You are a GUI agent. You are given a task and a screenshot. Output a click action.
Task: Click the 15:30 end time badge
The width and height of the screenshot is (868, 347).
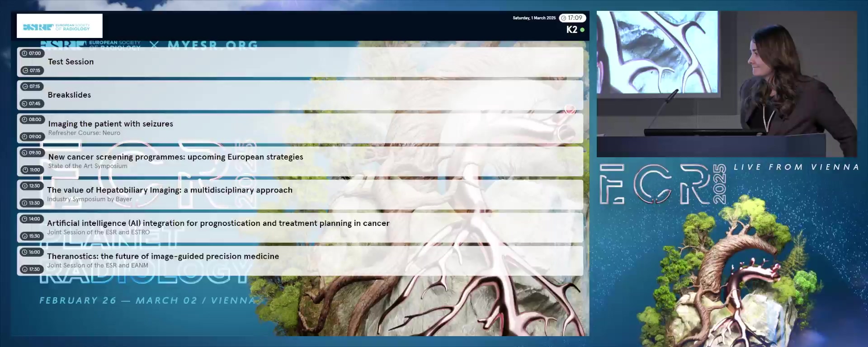click(31, 236)
